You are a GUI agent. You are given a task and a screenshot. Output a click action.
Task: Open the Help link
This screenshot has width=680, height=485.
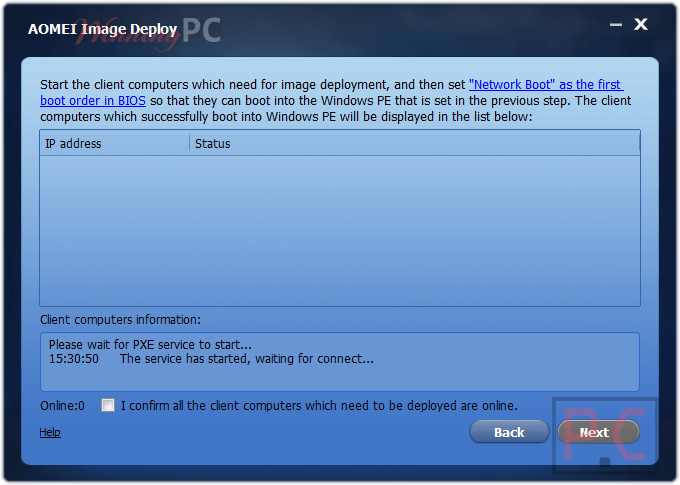pyautogui.click(x=50, y=432)
